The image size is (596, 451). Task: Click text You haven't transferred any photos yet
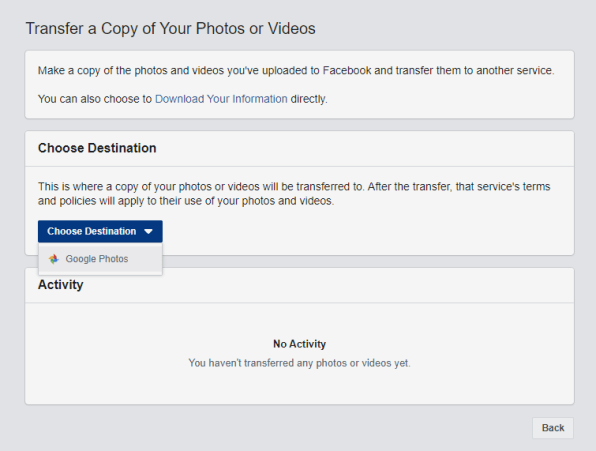point(300,363)
